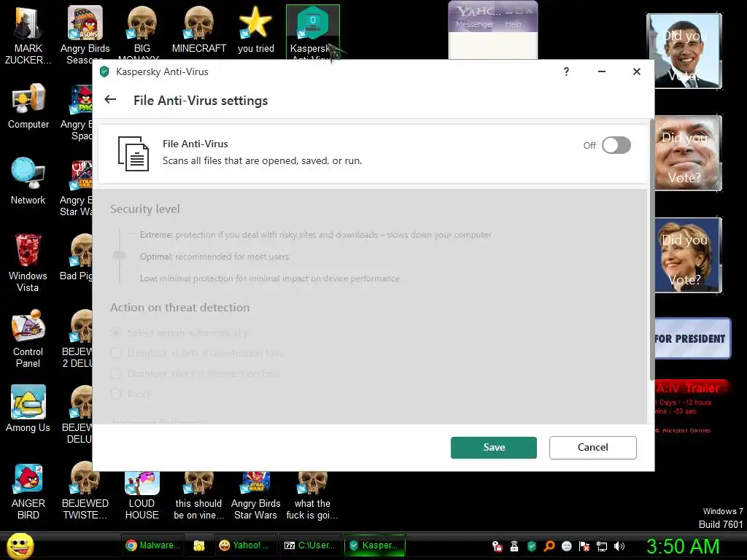Open the ANGER BIRD desktop icon
The image size is (747, 560).
28,491
